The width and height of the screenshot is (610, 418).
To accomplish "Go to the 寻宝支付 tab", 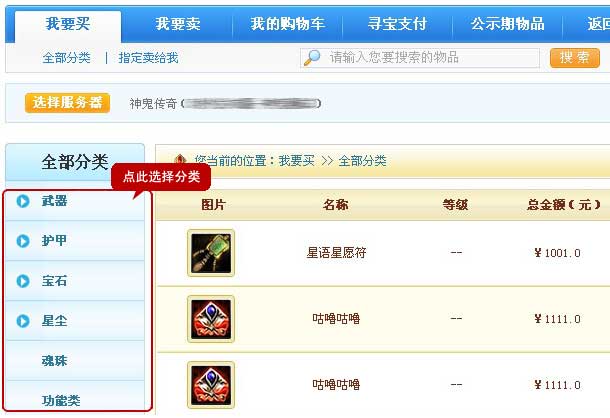I will 397,24.
